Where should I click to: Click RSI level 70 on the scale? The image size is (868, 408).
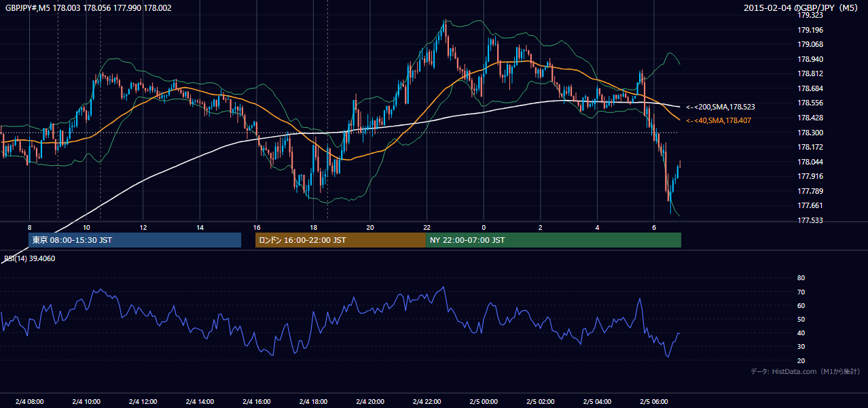[801, 292]
